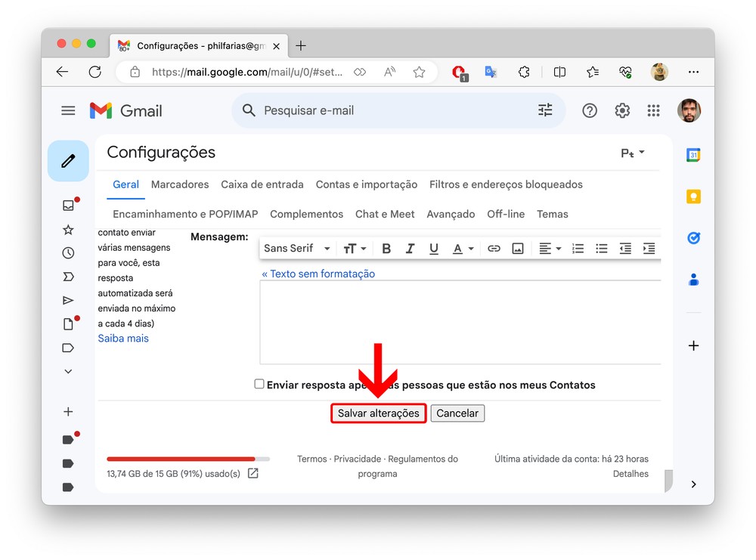Open Google Keep from side panel
The image size is (756, 560).
pos(693,196)
